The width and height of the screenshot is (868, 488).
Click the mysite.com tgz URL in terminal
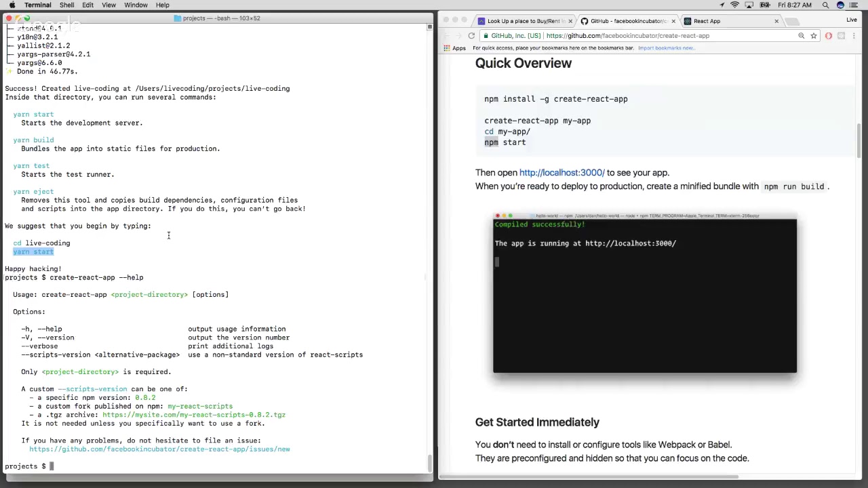tap(194, 415)
